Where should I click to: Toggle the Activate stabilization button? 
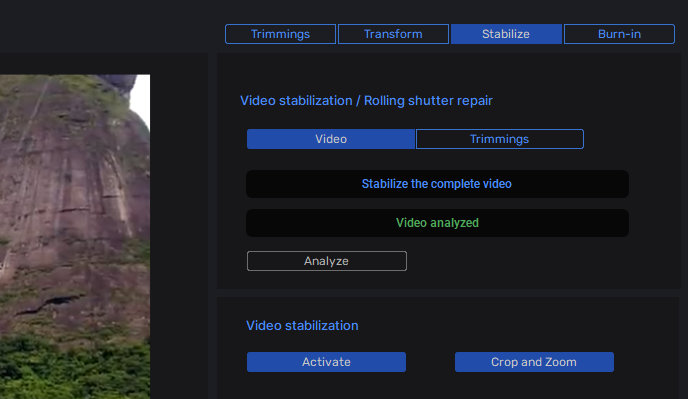click(x=326, y=362)
